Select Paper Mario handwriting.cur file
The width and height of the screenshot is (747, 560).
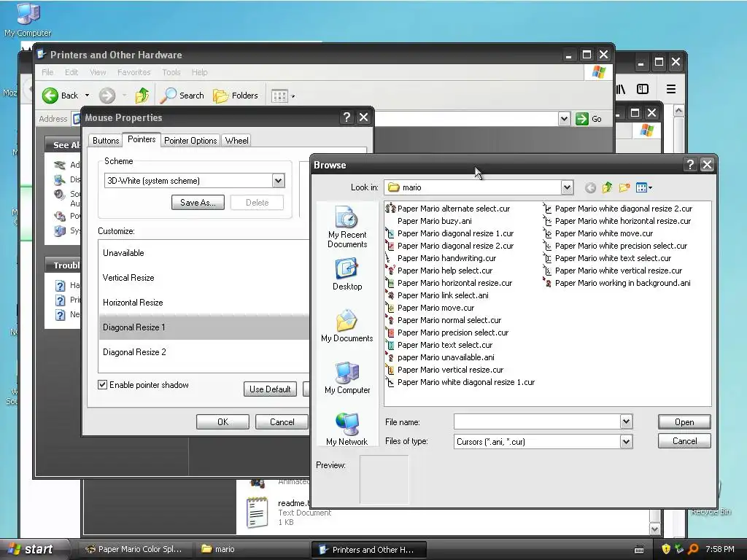click(x=441, y=258)
